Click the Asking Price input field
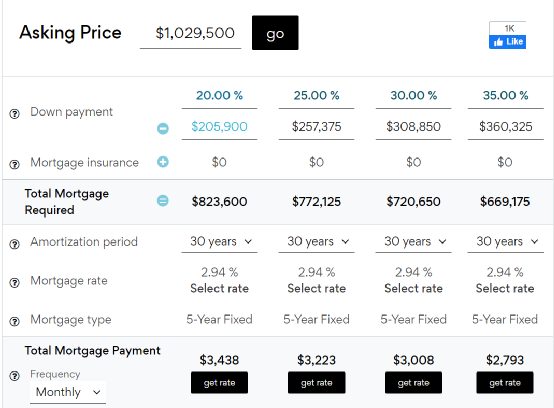This screenshot has width=554, height=408. pos(190,34)
